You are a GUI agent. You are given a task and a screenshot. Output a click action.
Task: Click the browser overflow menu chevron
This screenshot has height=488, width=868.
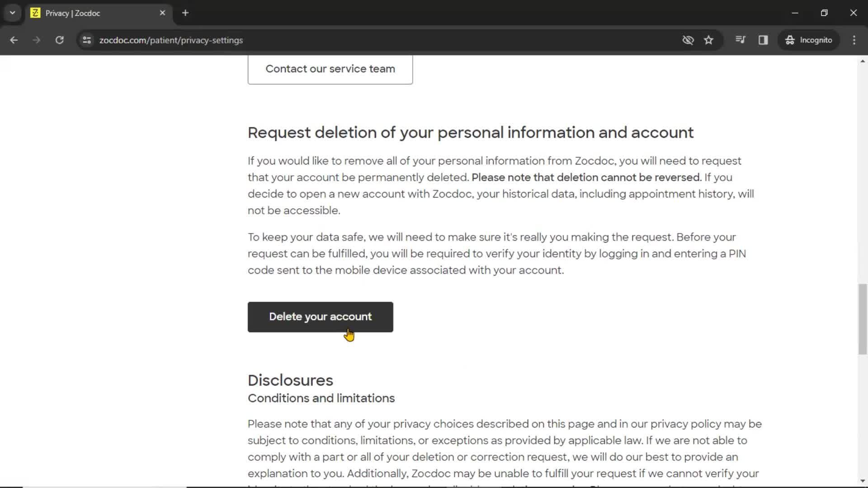[x=12, y=13]
